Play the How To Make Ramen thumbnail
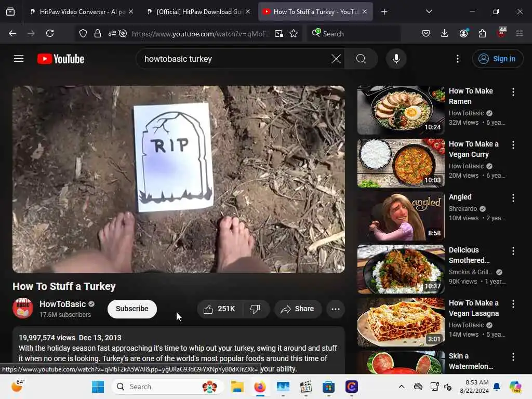The width and height of the screenshot is (532, 399). coord(401,110)
